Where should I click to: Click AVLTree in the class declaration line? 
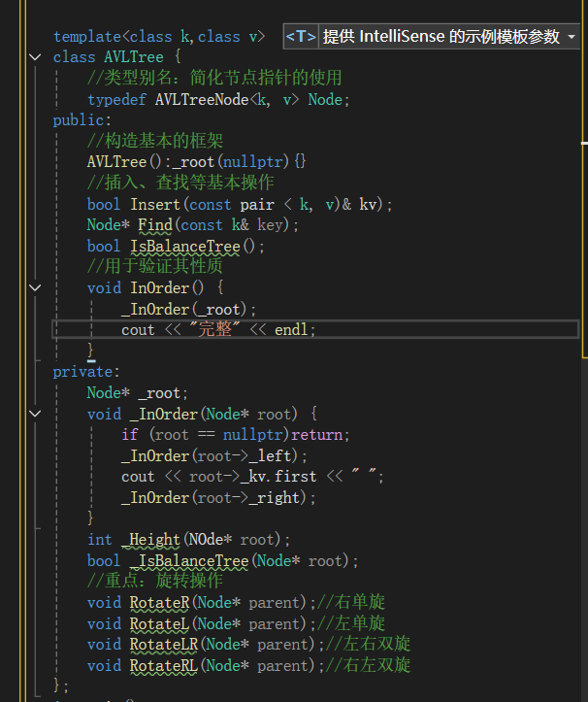coord(134,57)
